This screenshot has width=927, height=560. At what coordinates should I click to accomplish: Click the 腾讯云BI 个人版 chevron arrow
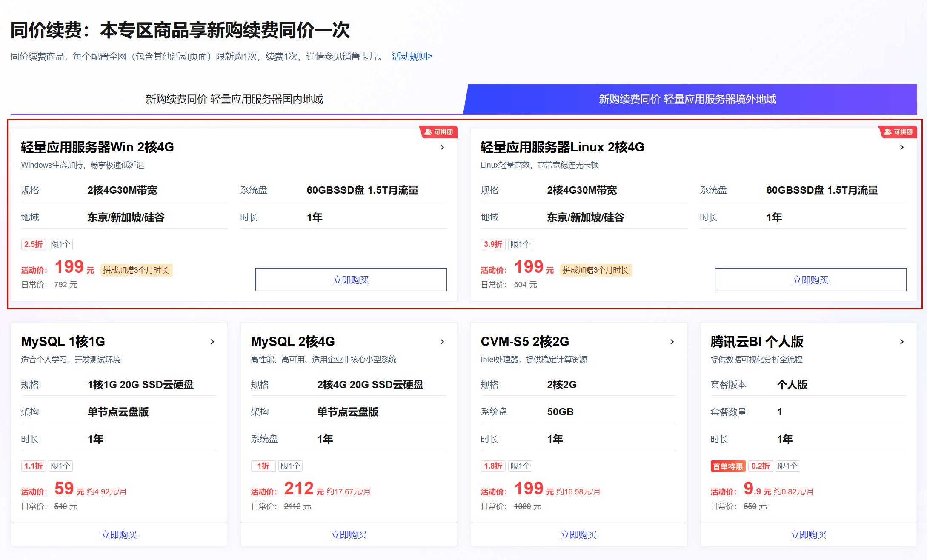point(902,342)
